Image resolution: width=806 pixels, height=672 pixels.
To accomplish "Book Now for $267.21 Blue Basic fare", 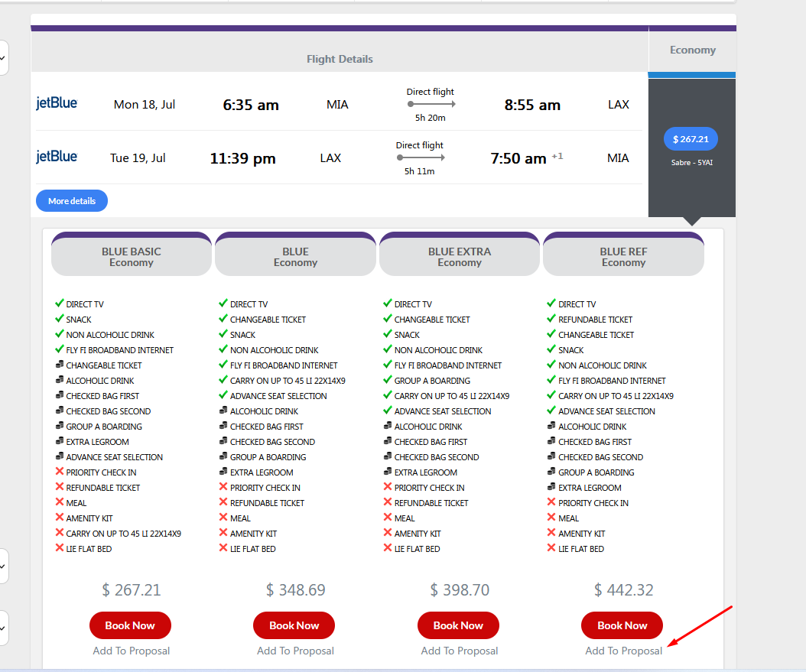I will 130,625.
